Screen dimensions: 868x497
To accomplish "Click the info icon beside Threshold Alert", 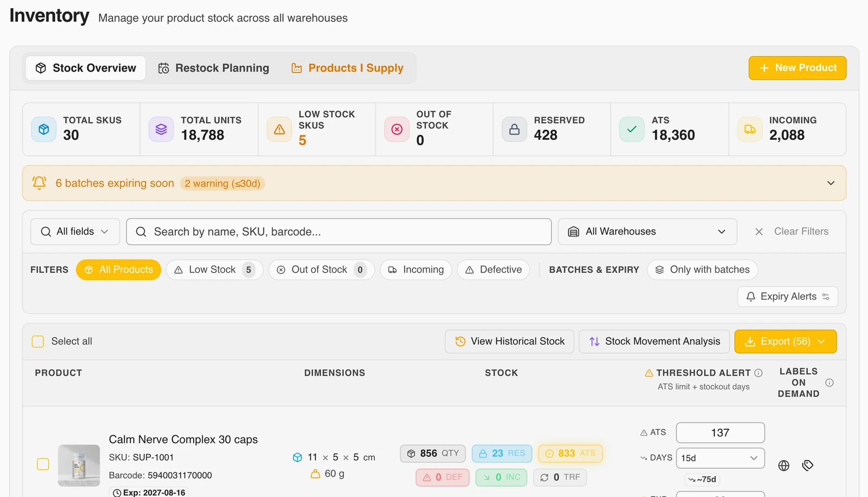I will [758, 373].
